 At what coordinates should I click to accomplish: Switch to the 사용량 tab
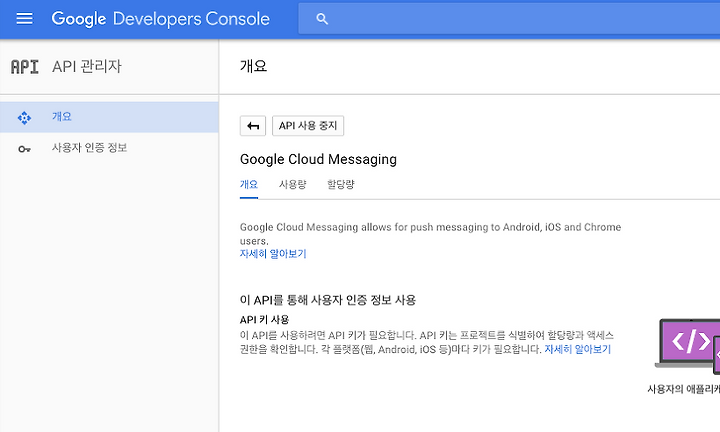click(292, 185)
